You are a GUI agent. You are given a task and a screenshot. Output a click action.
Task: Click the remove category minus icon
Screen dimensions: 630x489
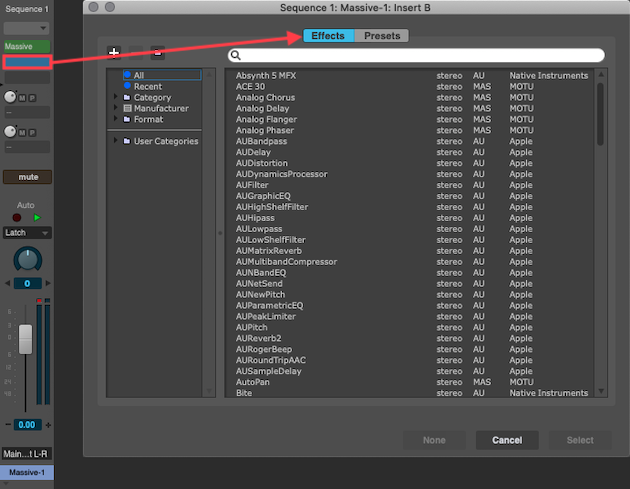(x=158, y=52)
